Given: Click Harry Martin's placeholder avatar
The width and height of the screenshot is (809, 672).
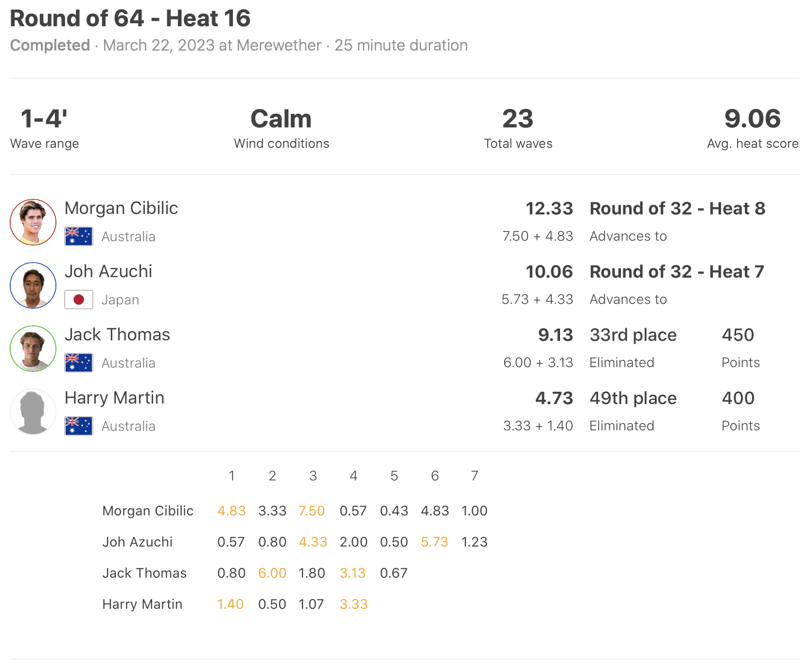Looking at the screenshot, I should [x=33, y=412].
